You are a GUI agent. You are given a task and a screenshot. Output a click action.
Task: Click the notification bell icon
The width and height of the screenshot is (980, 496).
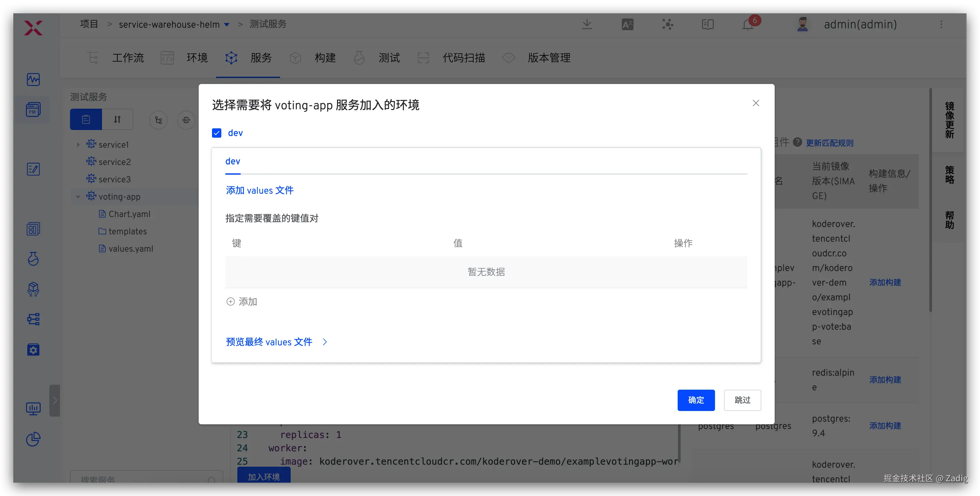coord(748,25)
